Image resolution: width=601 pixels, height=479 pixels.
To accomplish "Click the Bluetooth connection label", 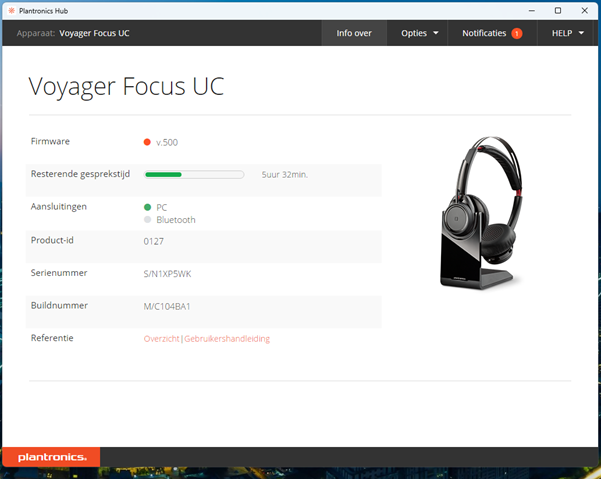I will [x=176, y=220].
